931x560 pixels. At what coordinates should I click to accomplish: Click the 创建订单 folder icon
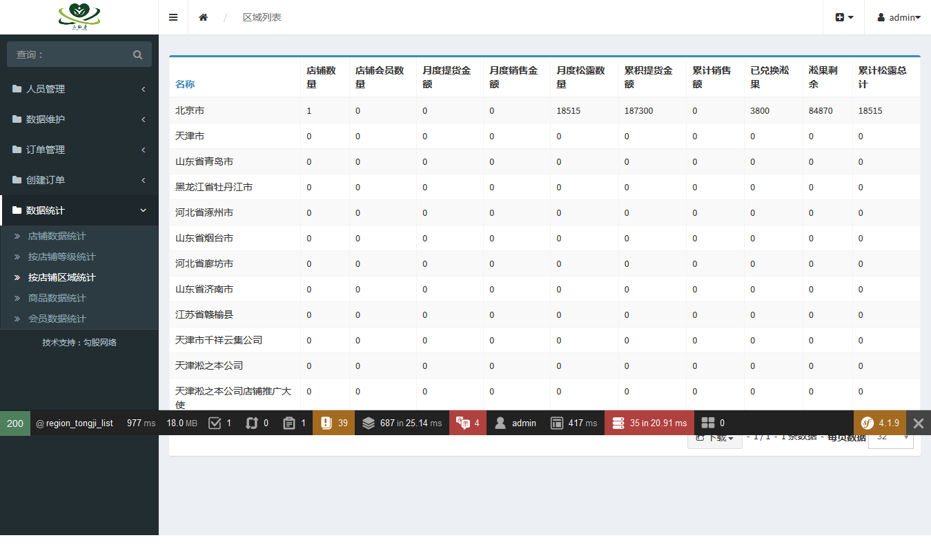[x=17, y=180]
